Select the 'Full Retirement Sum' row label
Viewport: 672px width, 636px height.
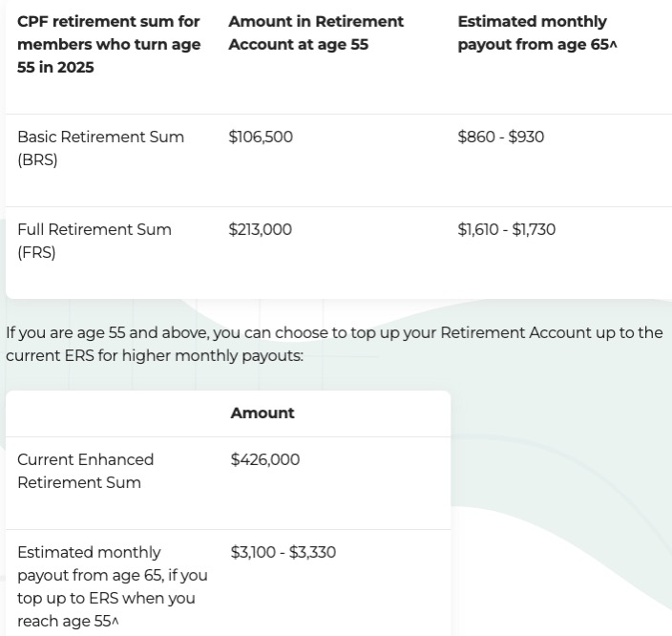(x=94, y=229)
